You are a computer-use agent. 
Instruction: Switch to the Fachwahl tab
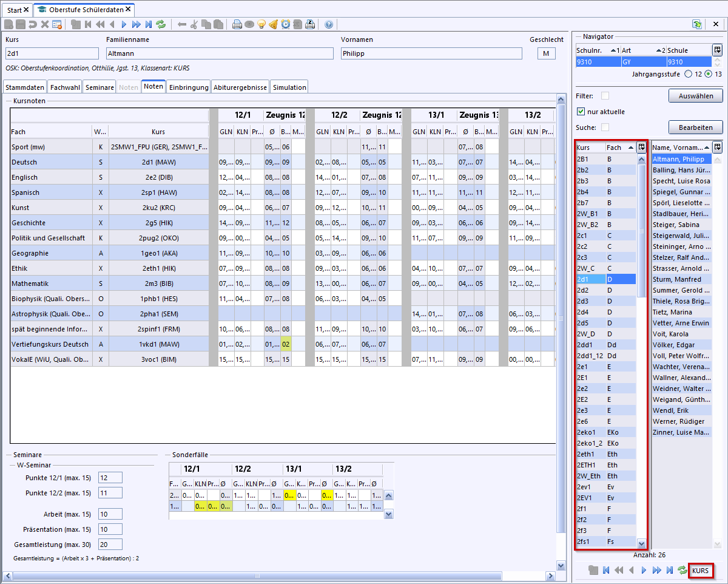[65, 87]
